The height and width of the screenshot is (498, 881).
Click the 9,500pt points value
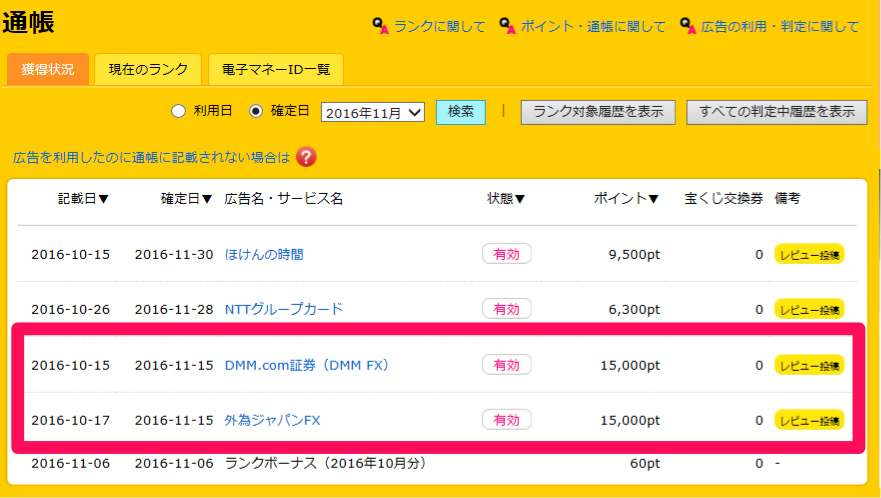pyautogui.click(x=634, y=255)
